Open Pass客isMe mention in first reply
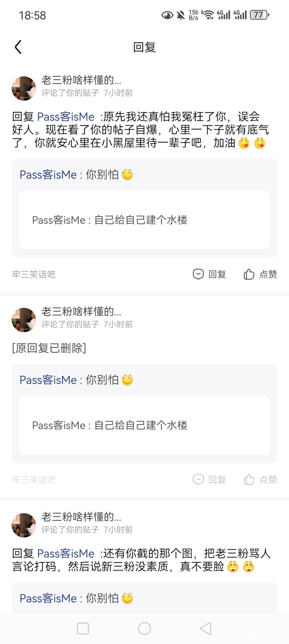 [66, 117]
